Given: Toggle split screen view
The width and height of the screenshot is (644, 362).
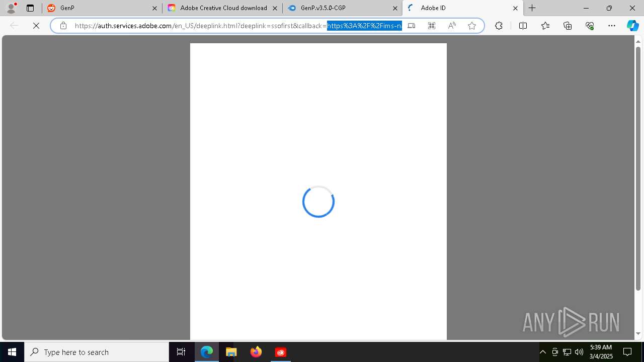Looking at the screenshot, I should (x=523, y=26).
